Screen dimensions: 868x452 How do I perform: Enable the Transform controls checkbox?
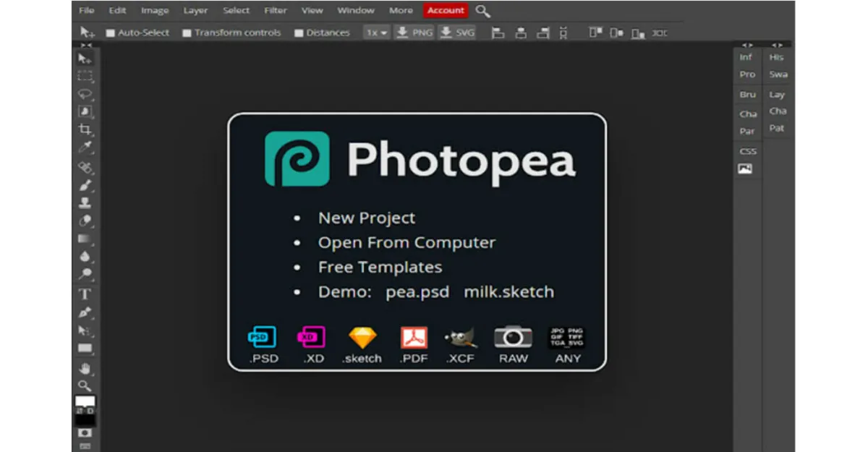pyautogui.click(x=187, y=33)
